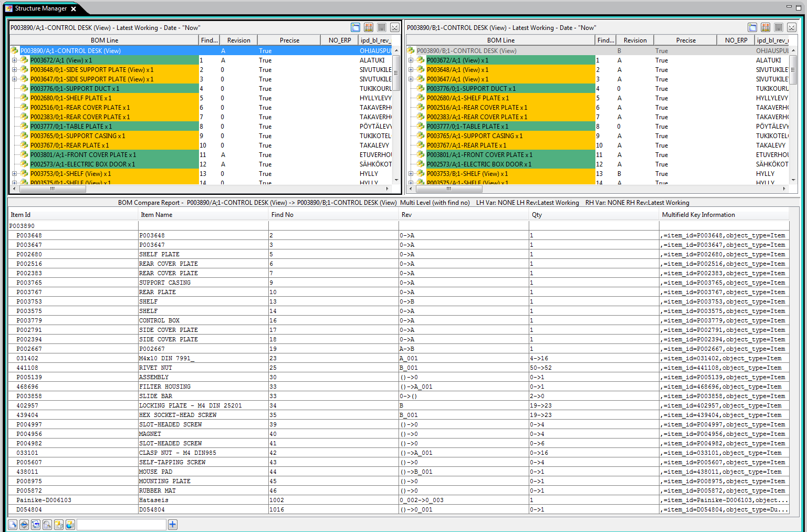Expand left P003647/0 SIDE SUPPORT PLATE node
The width and height of the screenshot is (807, 532).
coord(14,79)
